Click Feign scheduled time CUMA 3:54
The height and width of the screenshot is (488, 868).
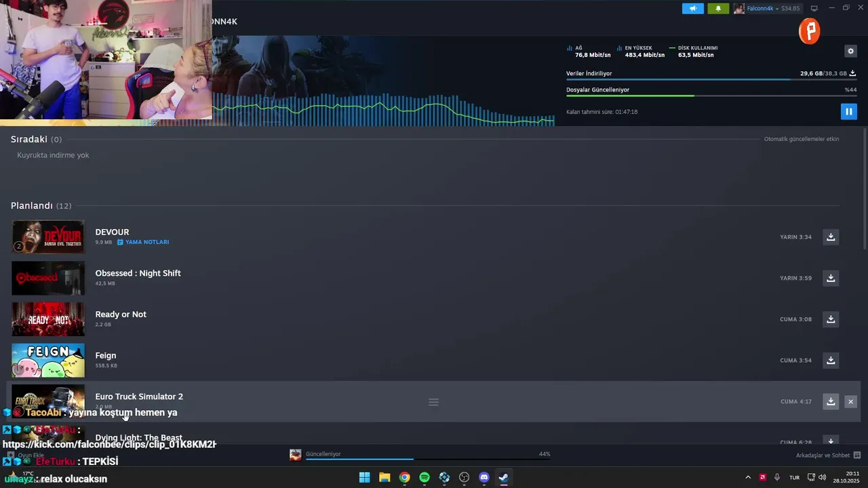pyautogui.click(x=795, y=361)
